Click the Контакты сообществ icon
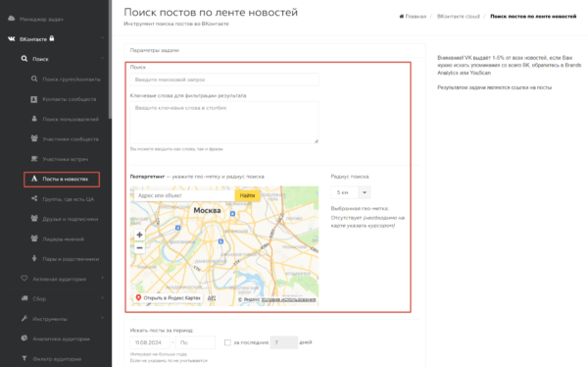 click(x=34, y=99)
